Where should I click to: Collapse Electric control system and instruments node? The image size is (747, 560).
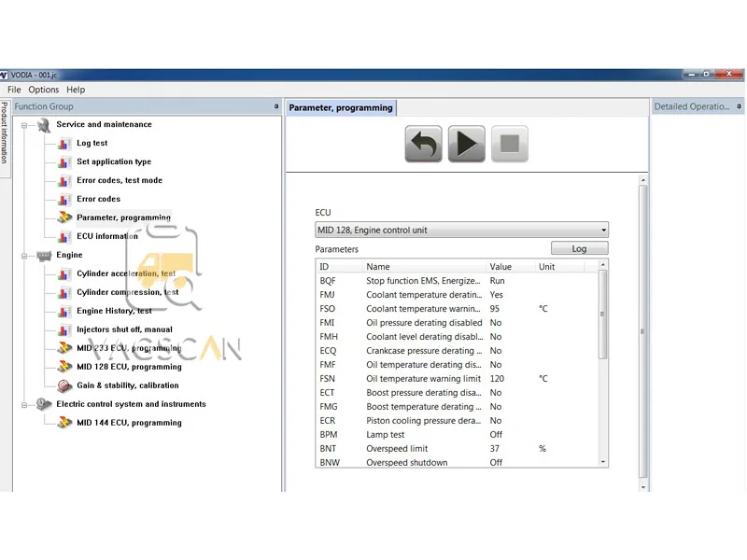[x=24, y=405]
